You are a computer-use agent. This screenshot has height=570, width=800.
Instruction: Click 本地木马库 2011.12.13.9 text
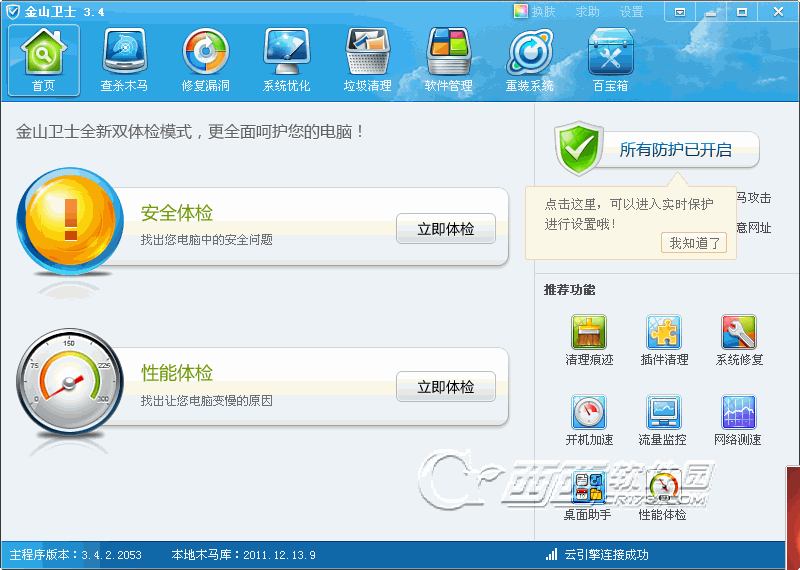pyautogui.click(x=243, y=555)
